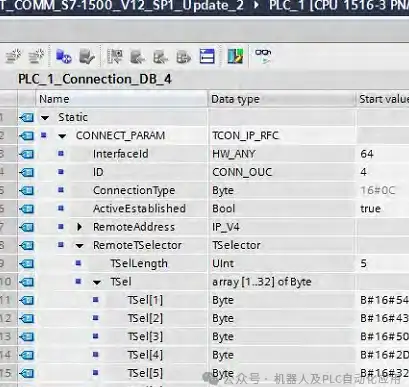Collapse the RemoteTSelector node
This screenshot has width=409, height=387.
click(x=79, y=246)
